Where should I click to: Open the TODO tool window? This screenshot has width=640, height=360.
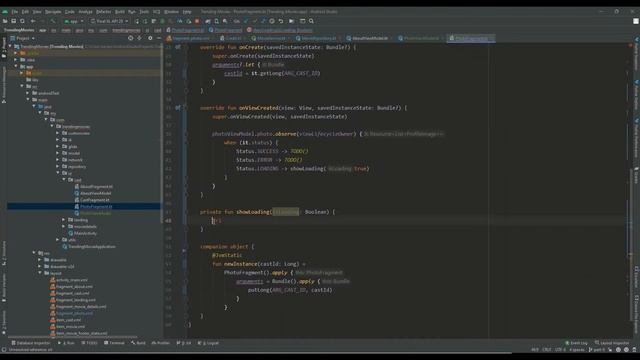pos(89,343)
